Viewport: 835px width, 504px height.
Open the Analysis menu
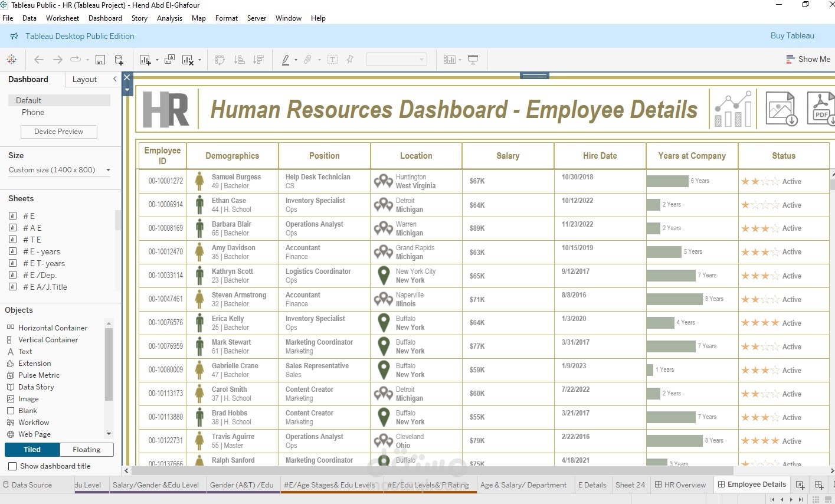[x=169, y=18]
